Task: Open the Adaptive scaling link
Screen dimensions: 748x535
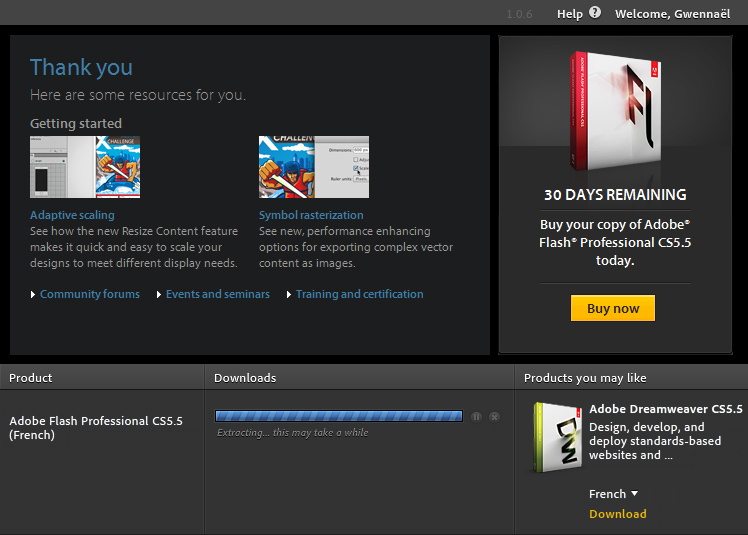Action: coord(72,215)
